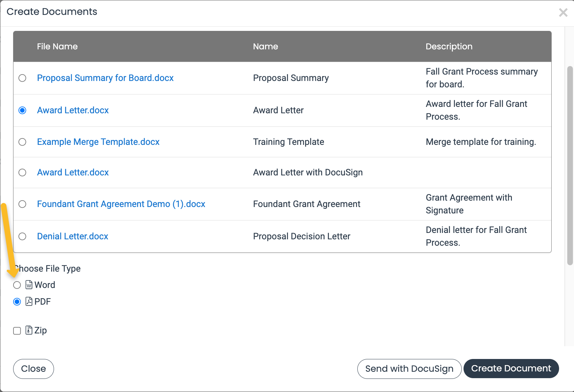Select the Example Merge Template radio button
This screenshot has height=392, width=574.
point(22,142)
